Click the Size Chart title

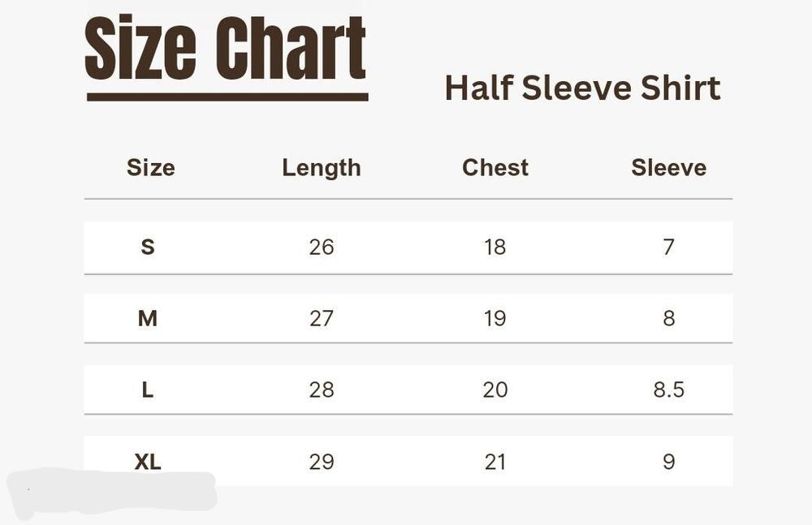coord(226,50)
